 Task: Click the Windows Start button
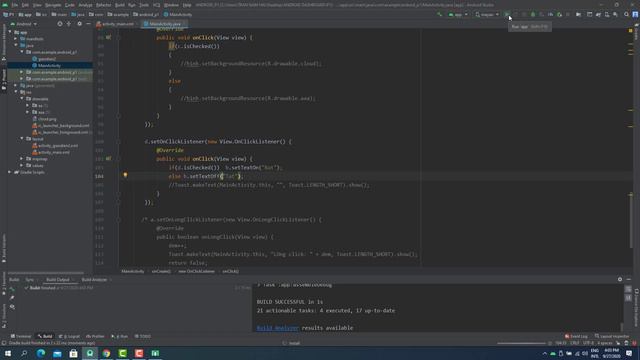pyautogui.click(x=8, y=353)
